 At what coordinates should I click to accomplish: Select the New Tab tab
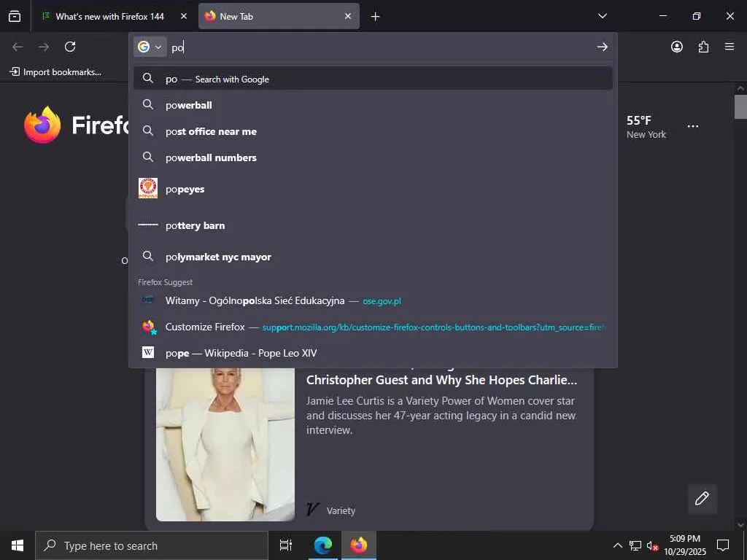[x=279, y=16]
